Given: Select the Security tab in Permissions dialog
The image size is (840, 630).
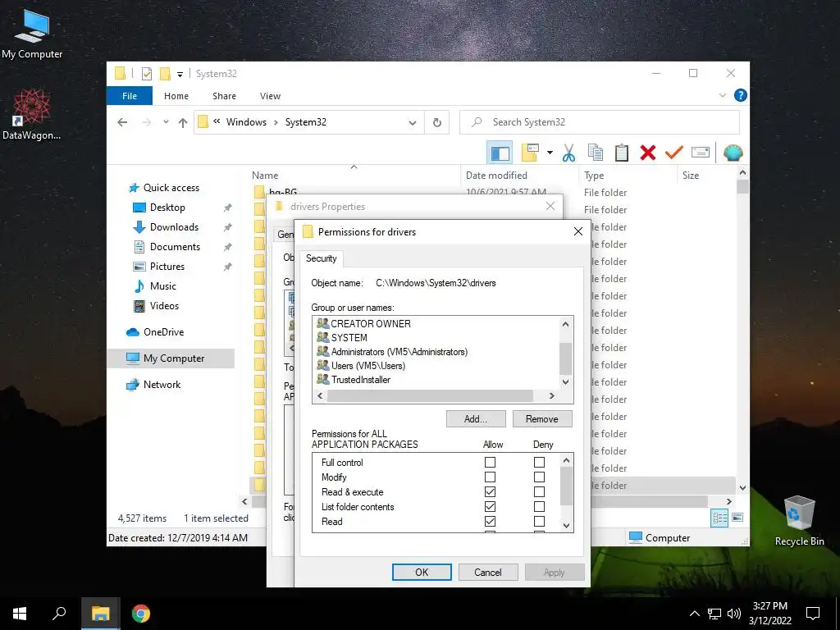Looking at the screenshot, I should click(322, 258).
